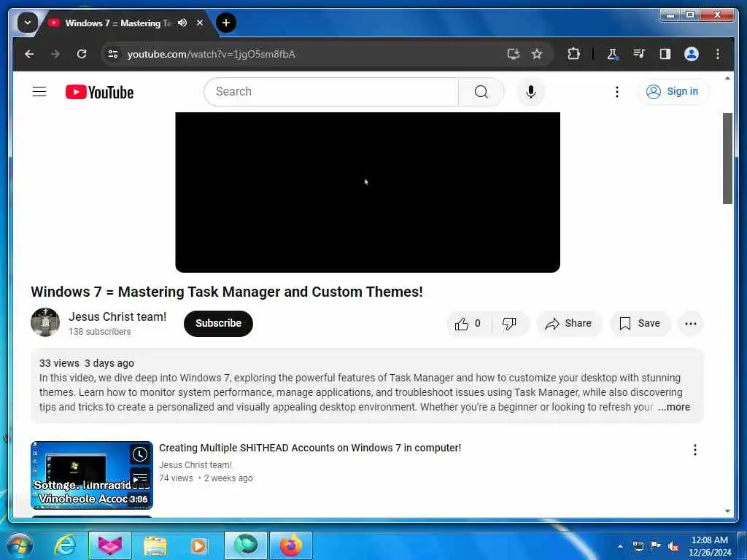Click the Sign in button
This screenshot has height=560, width=747.
[673, 91]
